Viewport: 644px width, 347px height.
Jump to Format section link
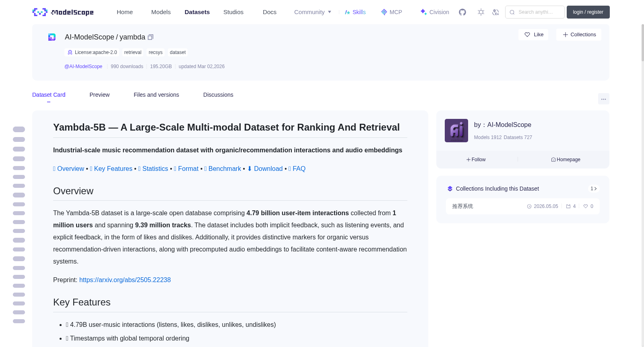[x=186, y=168]
